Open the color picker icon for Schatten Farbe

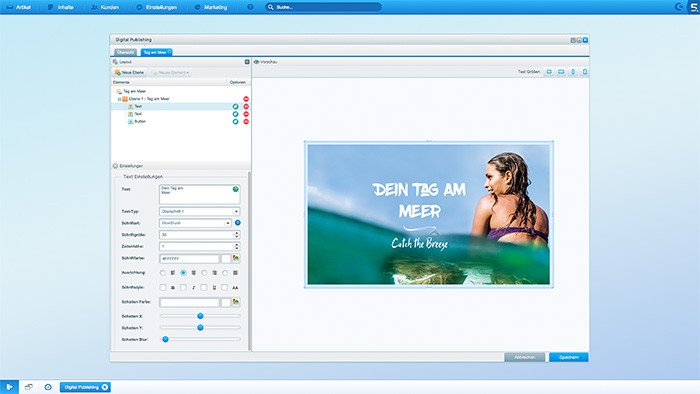(236, 302)
